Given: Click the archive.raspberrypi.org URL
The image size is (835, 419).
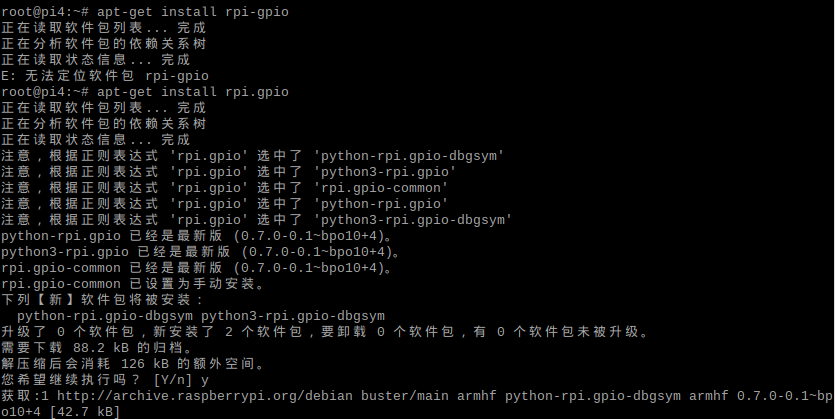Looking at the screenshot, I should pyautogui.click(x=204, y=396).
